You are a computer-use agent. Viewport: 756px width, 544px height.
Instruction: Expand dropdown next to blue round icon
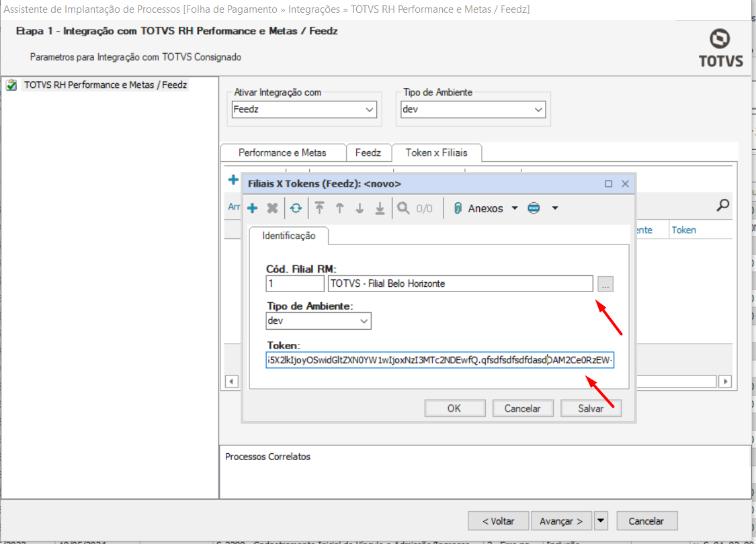click(555, 208)
